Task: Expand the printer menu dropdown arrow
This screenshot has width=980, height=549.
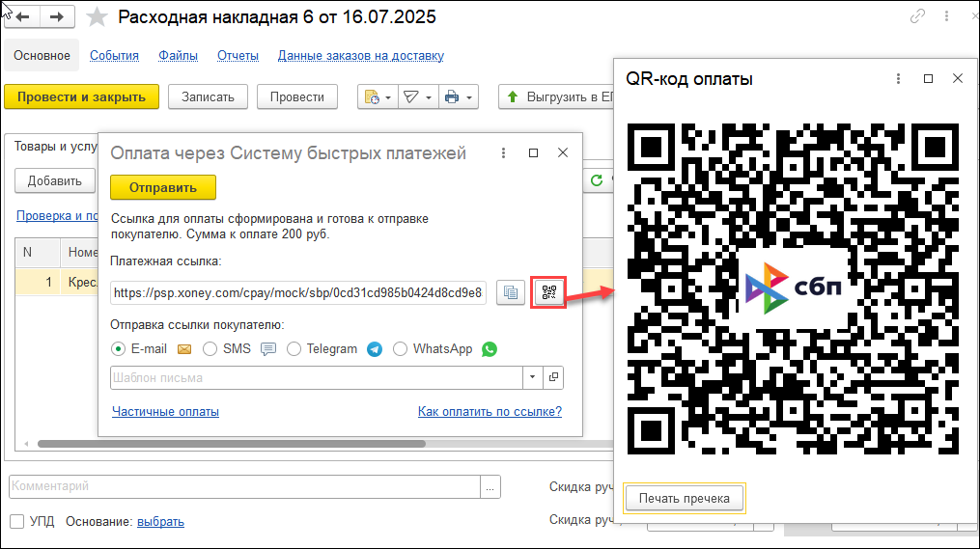Action: (x=468, y=97)
